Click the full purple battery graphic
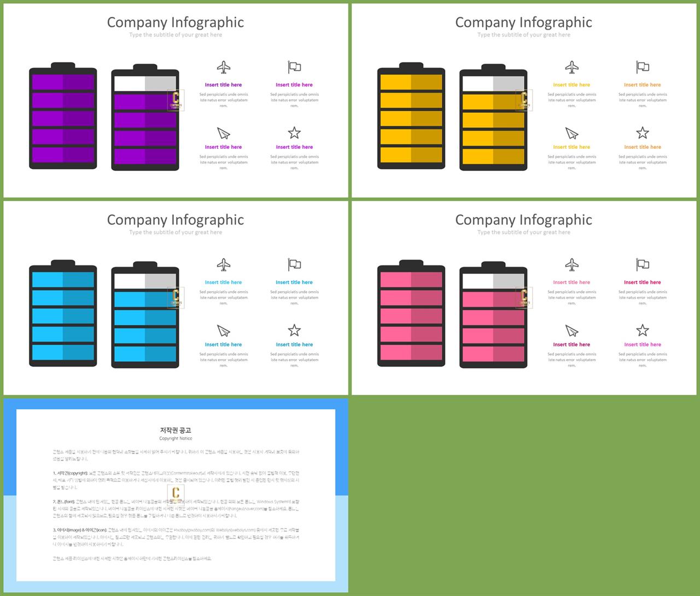700x596 pixels. coord(63,115)
